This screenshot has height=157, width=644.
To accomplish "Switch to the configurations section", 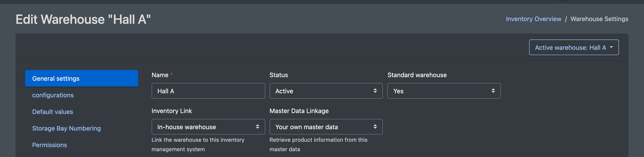I will 53,95.
